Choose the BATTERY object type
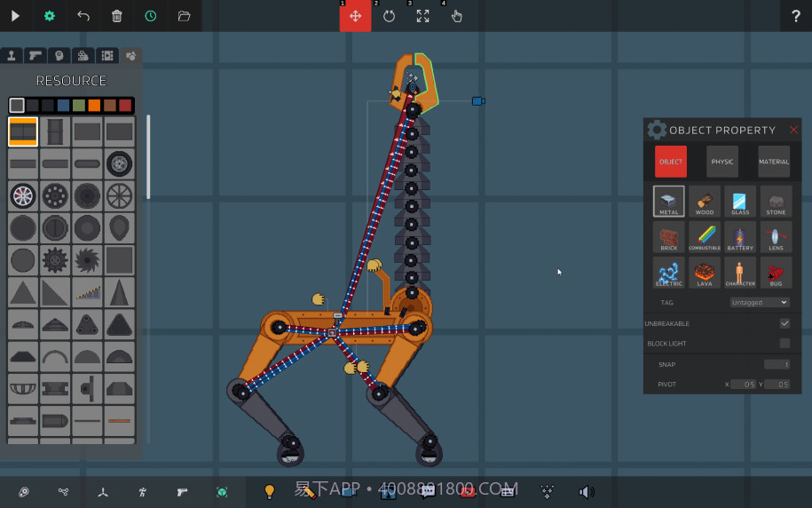This screenshot has width=812, height=508. point(740,237)
